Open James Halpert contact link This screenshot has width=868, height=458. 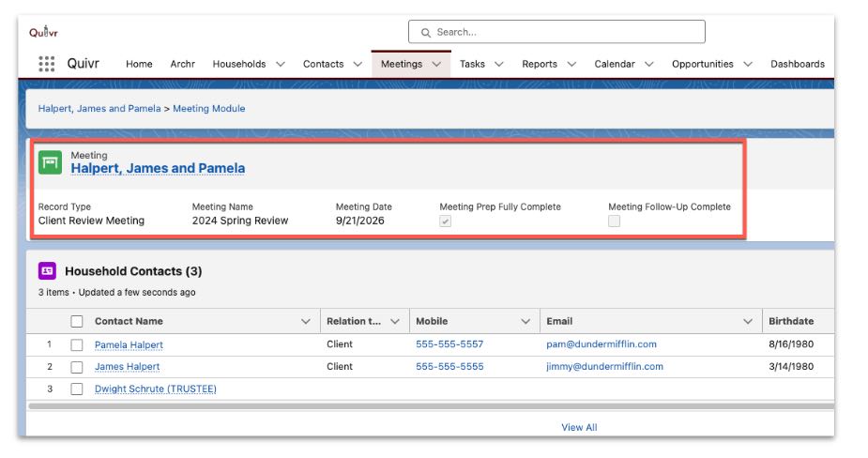point(127,367)
